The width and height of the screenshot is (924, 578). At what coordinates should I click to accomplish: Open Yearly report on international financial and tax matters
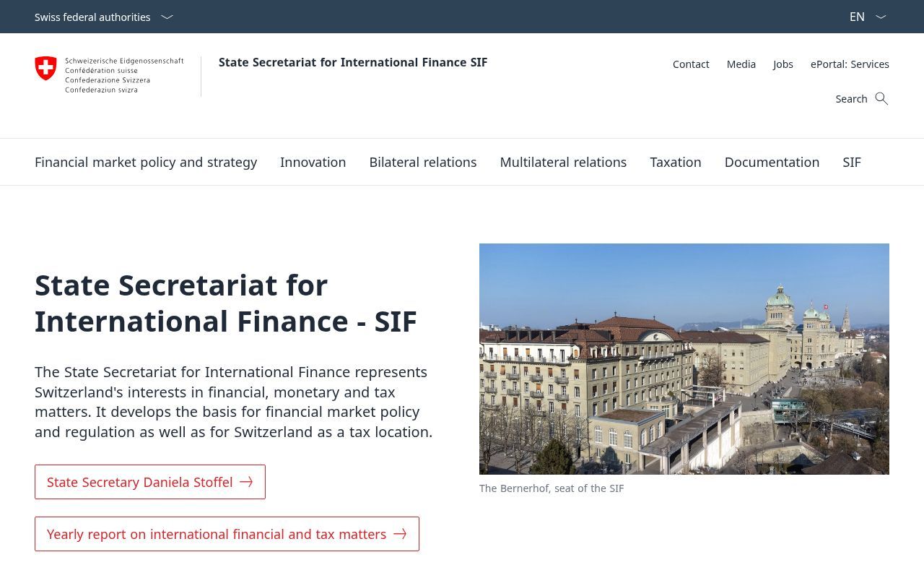click(227, 534)
